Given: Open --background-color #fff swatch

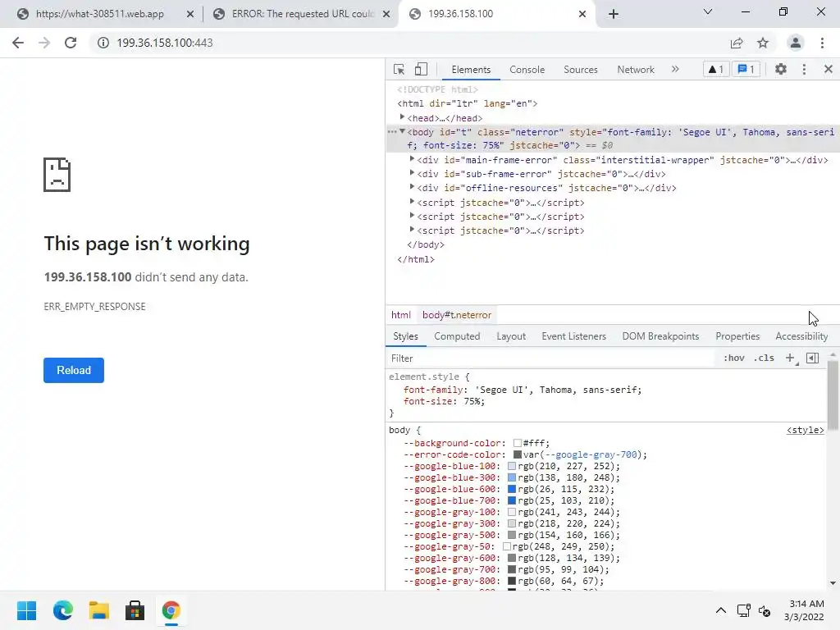Looking at the screenshot, I should pos(517,443).
